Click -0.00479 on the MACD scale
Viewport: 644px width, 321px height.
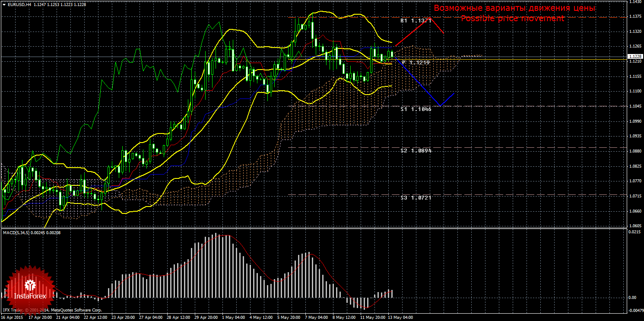coord(635,311)
